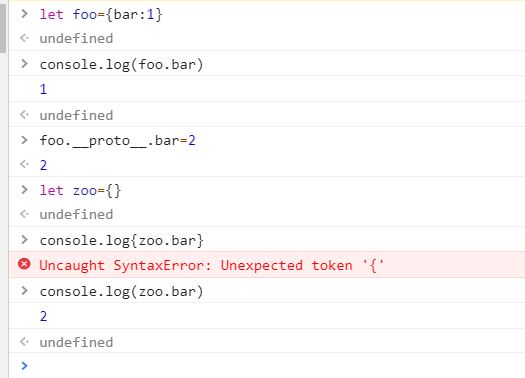The image size is (525, 378).
Task: Click the input chevron before 'let zoo={}'
Action: point(24,190)
